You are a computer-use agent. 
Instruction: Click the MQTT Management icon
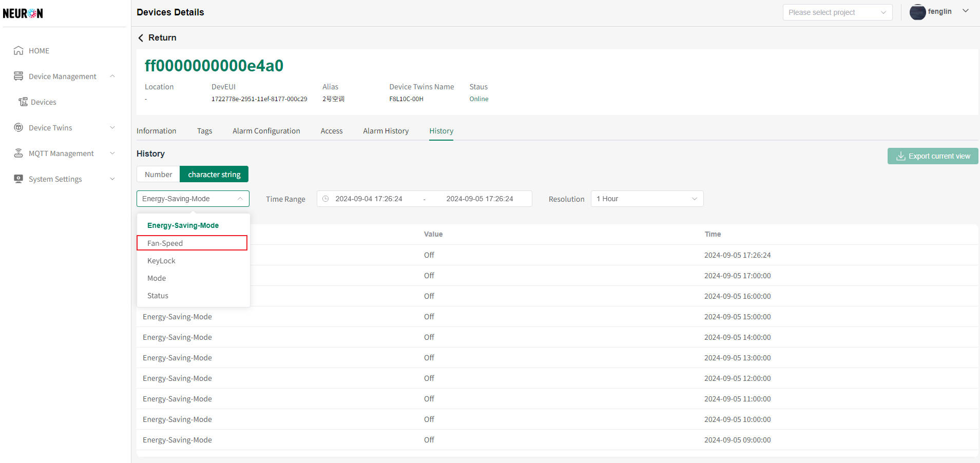pyautogui.click(x=18, y=153)
